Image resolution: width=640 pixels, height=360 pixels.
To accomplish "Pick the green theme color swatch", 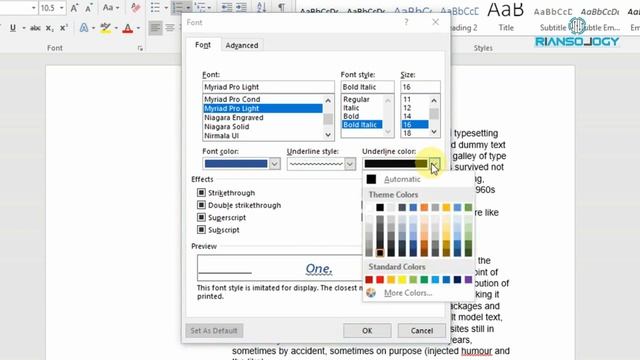I will [468, 208].
